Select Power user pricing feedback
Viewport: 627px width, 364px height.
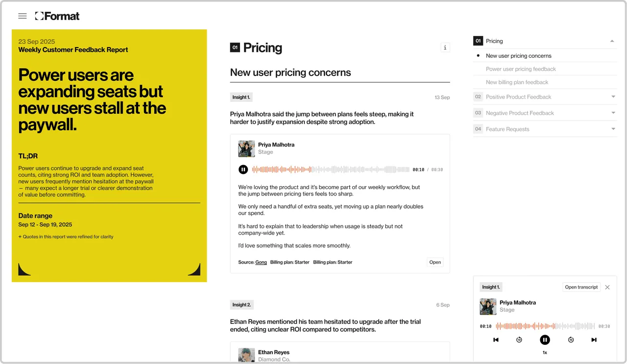[x=521, y=69]
